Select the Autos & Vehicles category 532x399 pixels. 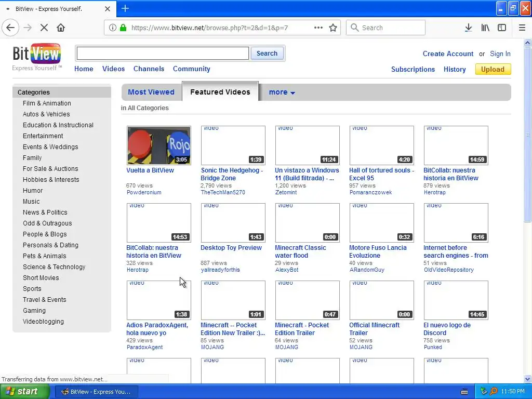click(x=46, y=114)
